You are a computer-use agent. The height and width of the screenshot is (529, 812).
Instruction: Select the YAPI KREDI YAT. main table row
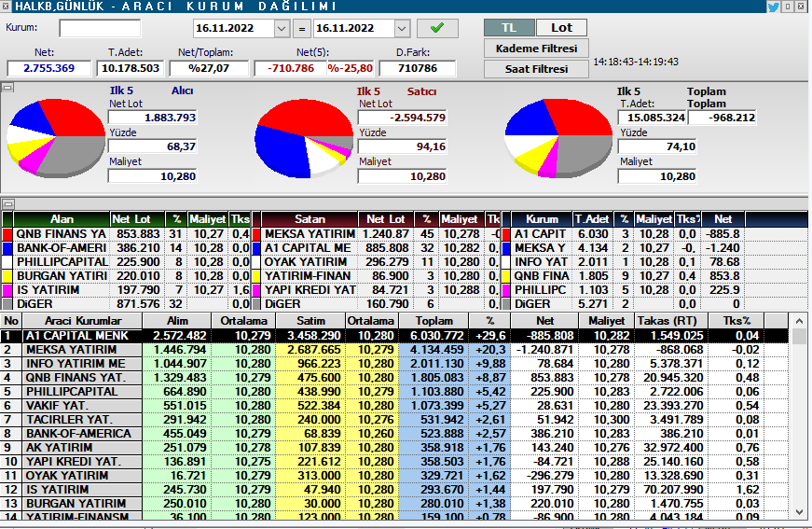[394, 462]
